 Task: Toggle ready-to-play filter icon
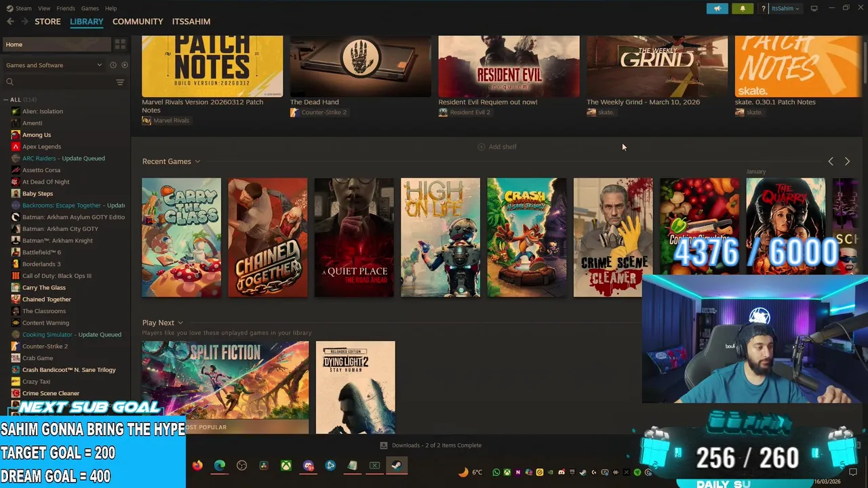[x=125, y=65]
